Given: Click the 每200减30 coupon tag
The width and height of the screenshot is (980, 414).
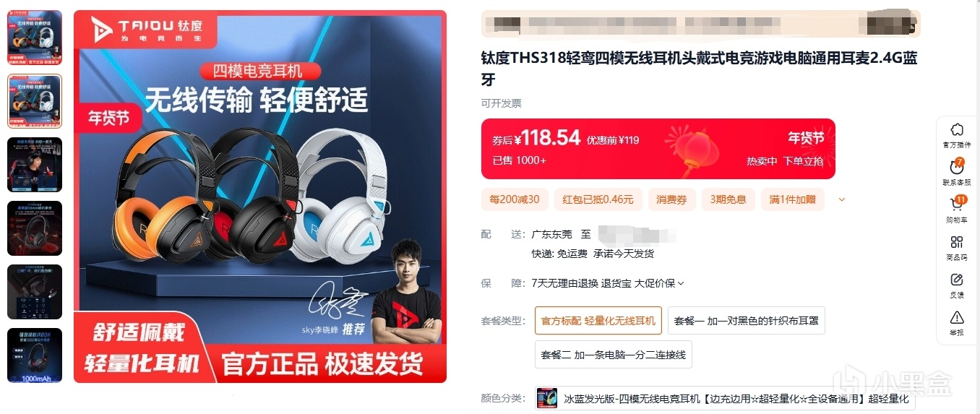Looking at the screenshot, I should click(515, 199).
